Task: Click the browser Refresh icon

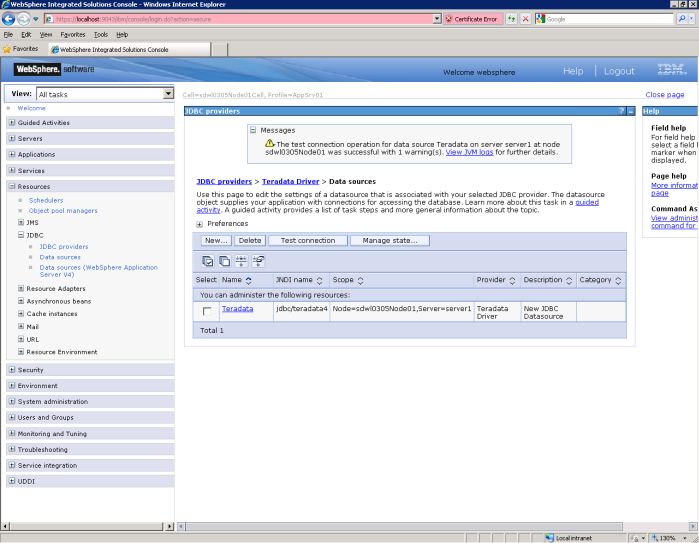Action: pos(511,19)
